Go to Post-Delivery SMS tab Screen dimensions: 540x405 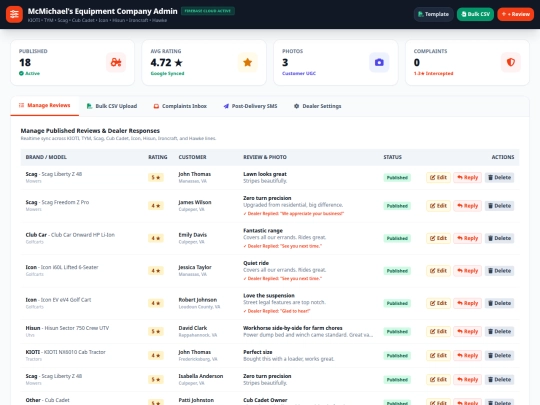click(250, 106)
